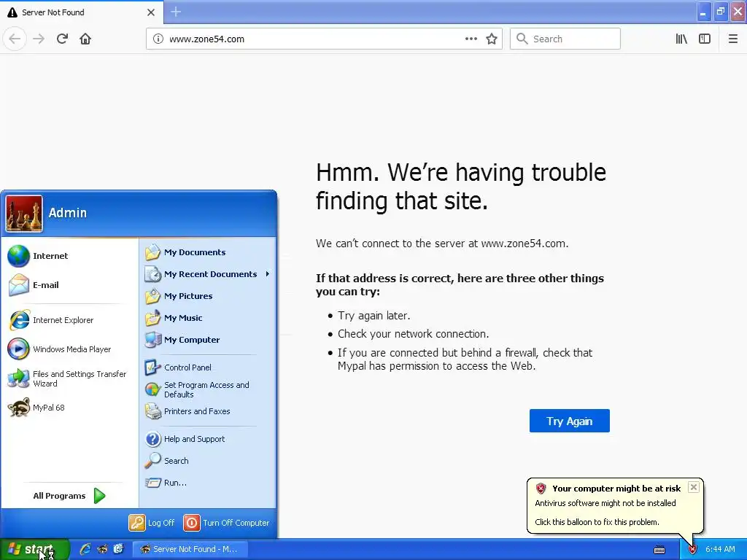Screen dimensions: 747x560
Task: Close the Server Not Found tab
Action: (x=151, y=12)
